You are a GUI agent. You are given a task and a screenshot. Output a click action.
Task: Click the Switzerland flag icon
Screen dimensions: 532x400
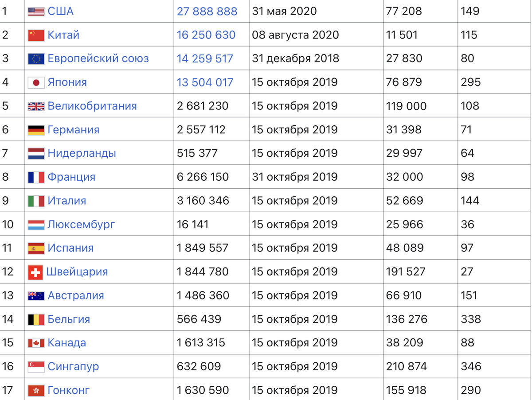[x=35, y=272]
